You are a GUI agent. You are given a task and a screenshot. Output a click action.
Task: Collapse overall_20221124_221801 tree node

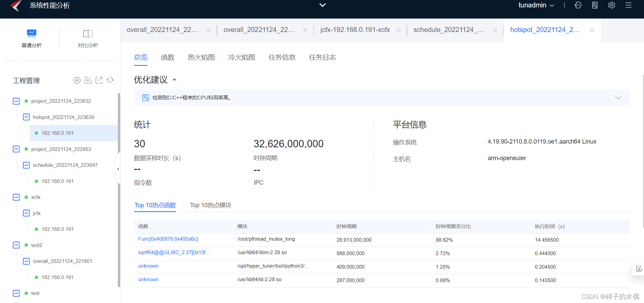coord(26,261)
